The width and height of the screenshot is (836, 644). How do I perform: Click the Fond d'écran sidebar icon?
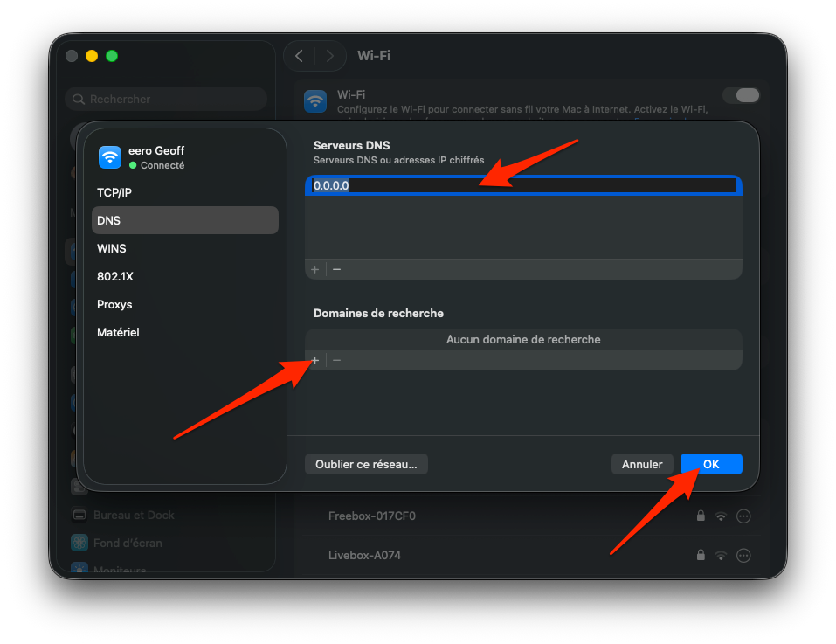point(79,543)
